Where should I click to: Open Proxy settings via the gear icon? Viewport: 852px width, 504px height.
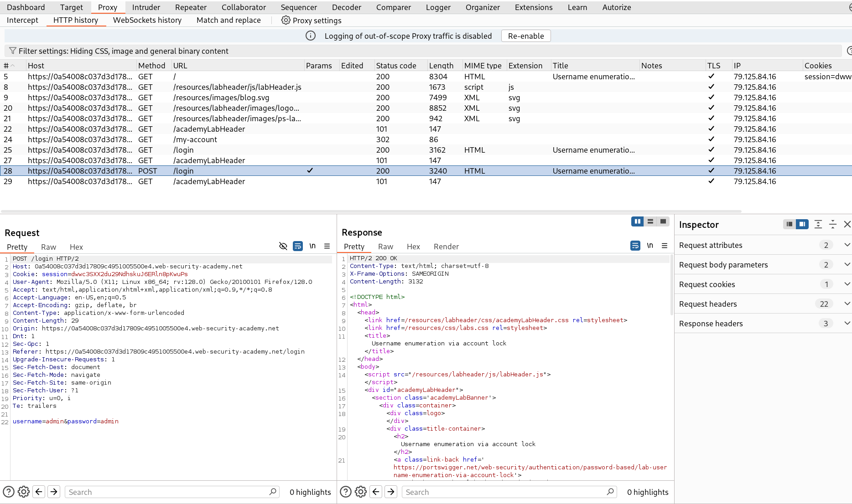(286, 20)
